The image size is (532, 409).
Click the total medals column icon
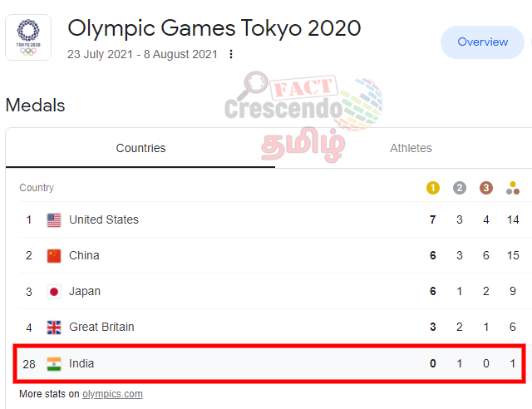tap(513, 188)
